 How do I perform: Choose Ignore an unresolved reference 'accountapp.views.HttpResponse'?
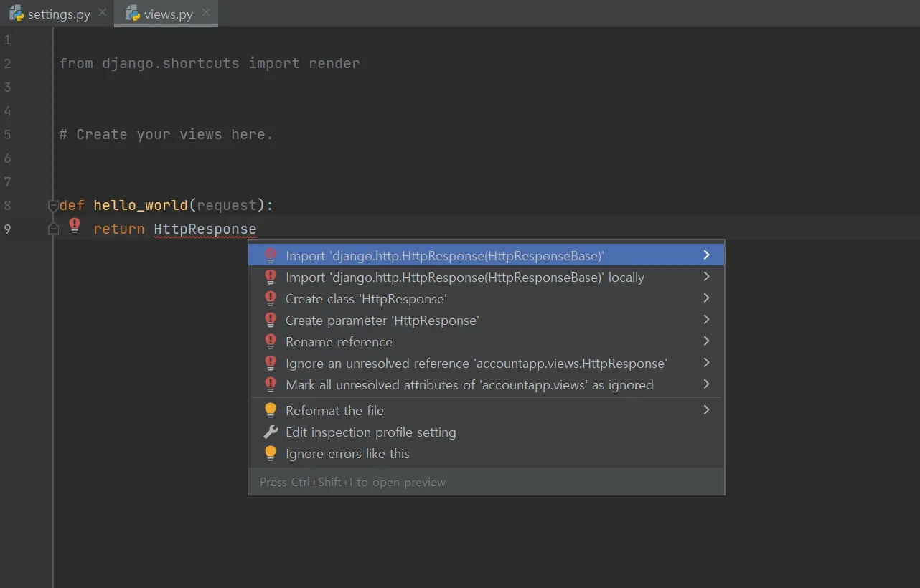(476, 364)
